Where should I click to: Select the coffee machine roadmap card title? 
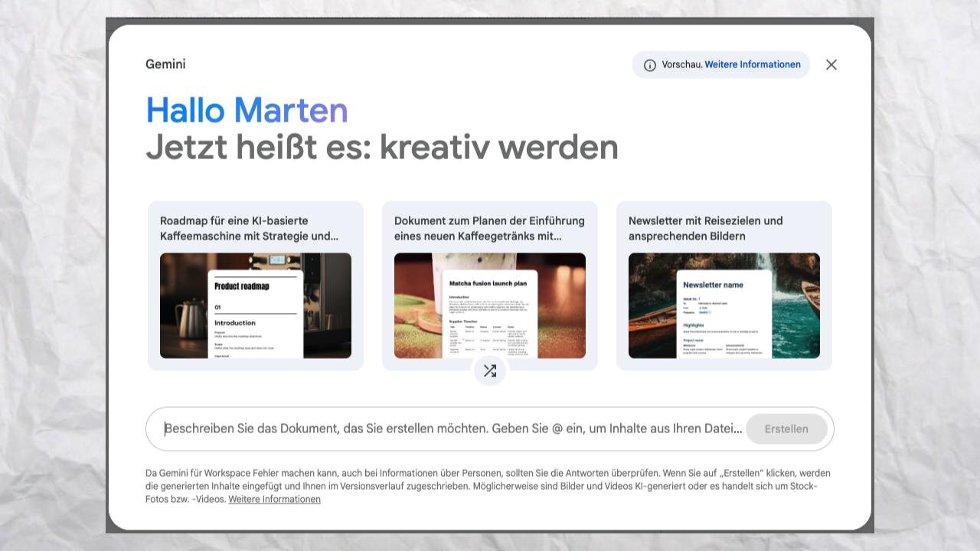point(249,228)
